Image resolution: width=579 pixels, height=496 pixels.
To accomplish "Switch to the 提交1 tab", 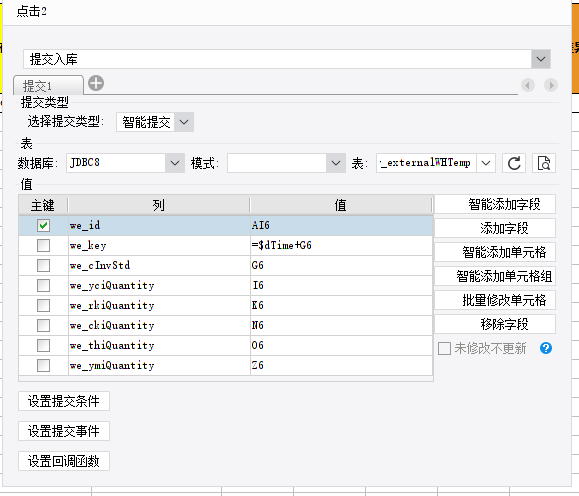I will (48, 86).
